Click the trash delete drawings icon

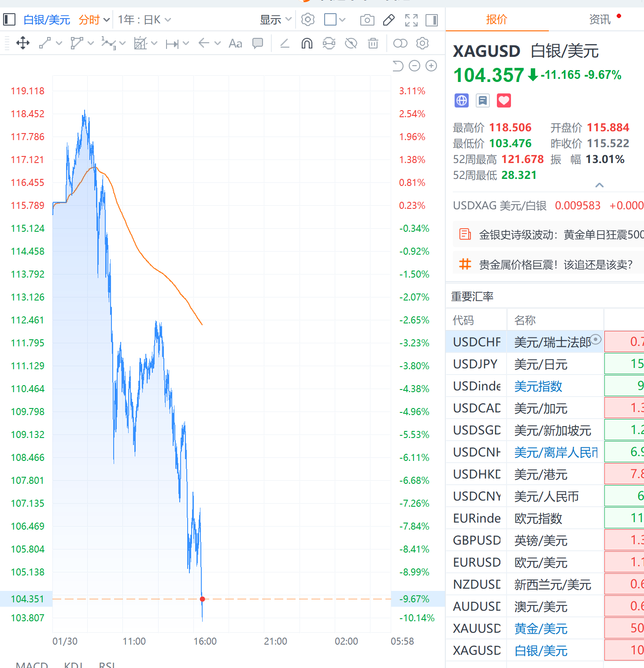pyautogui.click(x=373, y=43)
